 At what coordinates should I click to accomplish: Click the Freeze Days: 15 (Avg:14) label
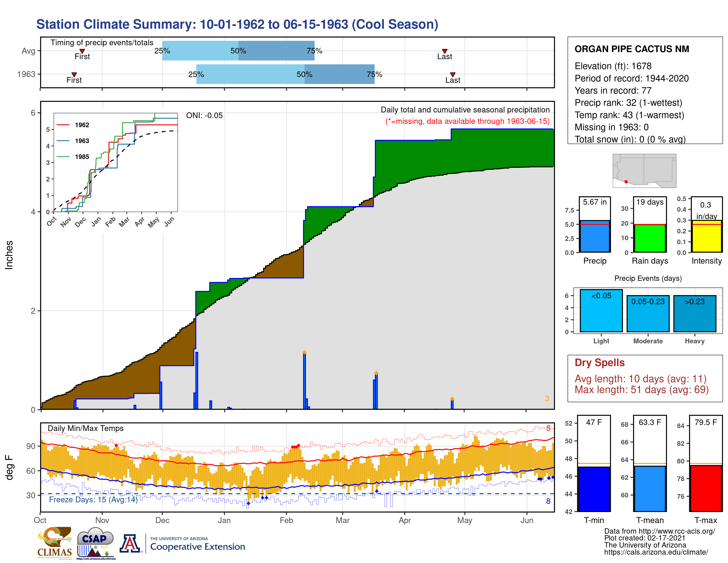[93, 499]
